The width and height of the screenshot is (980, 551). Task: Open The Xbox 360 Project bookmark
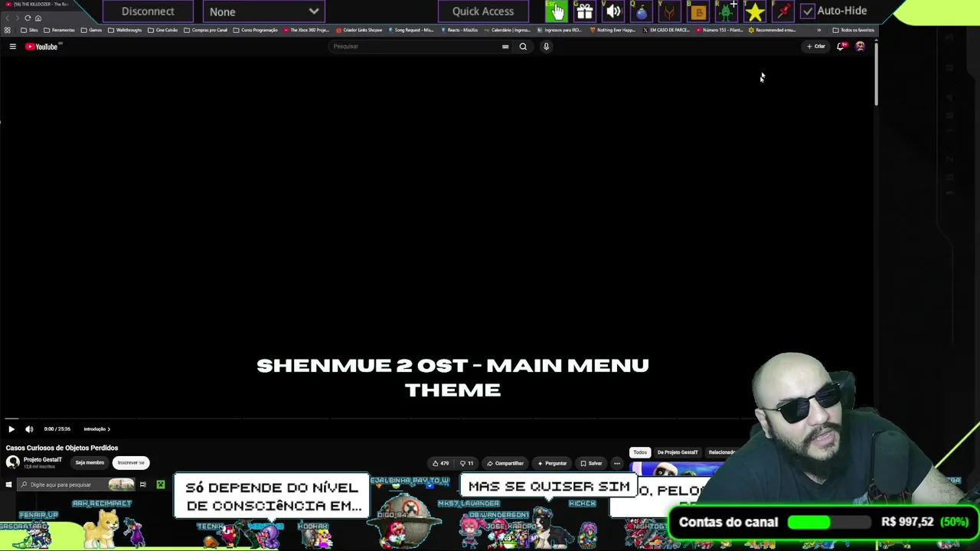click(x=306, y=30)
